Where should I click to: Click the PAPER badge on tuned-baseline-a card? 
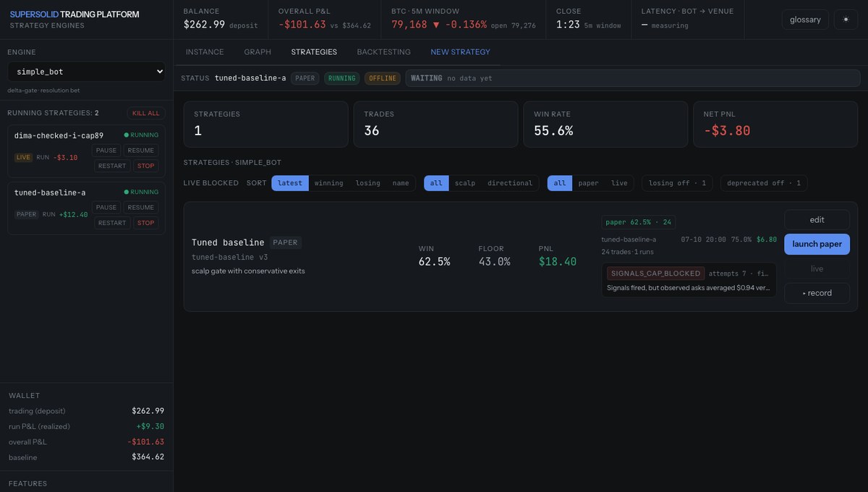tap(27, 214)
